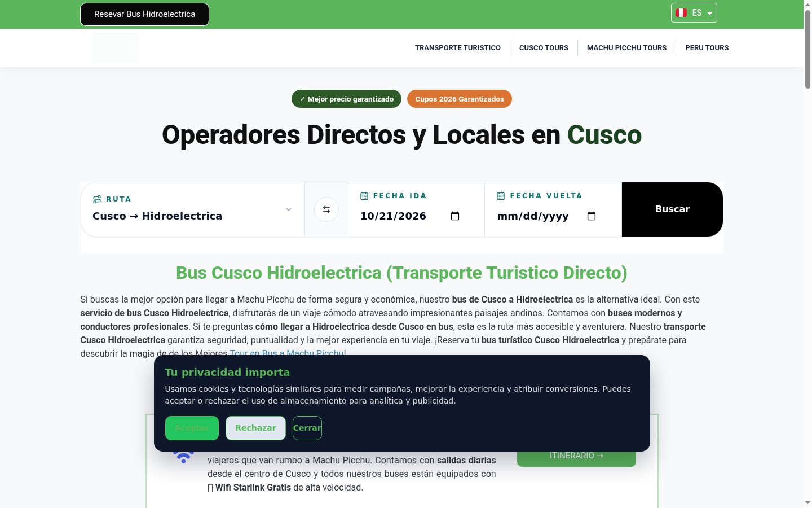
Task: Open the Fecha Vuelta calendar picker icon
Action: tap(592, 216)
